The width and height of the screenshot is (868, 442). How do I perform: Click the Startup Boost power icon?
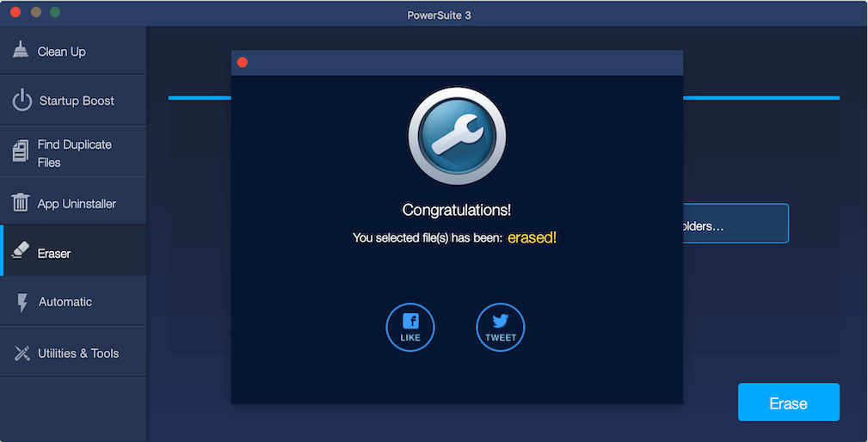pyautogui.click(x=22, y=100)
